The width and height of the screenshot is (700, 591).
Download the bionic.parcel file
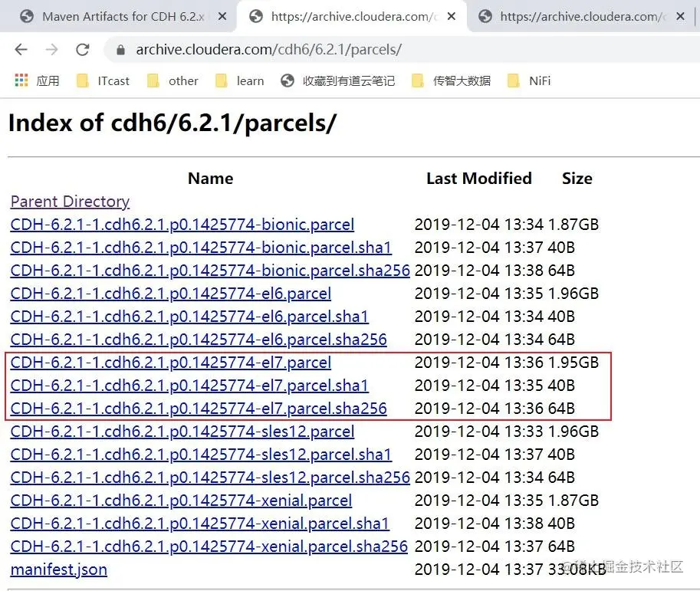coord(182,225)
